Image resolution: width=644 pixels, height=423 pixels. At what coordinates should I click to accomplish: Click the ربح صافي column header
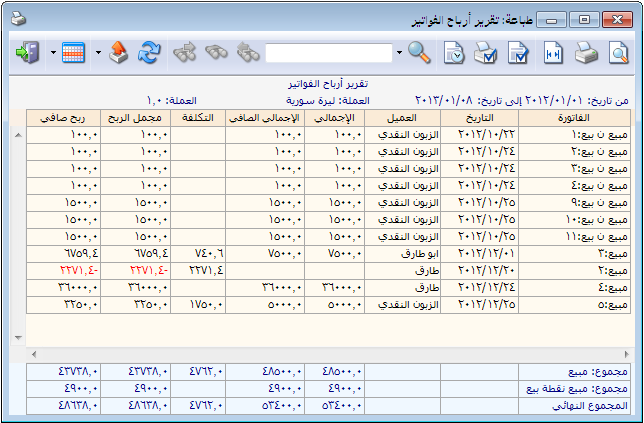[x=63, y=118]
